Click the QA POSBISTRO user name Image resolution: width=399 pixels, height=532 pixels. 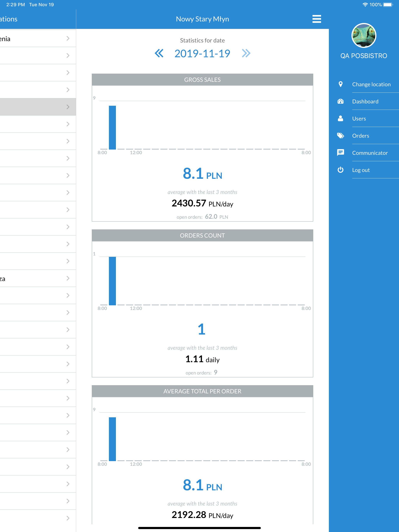click(x=364, y=56)
